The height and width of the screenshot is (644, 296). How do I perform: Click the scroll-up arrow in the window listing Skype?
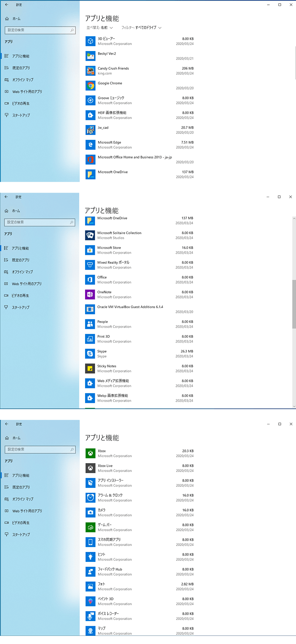294,219
